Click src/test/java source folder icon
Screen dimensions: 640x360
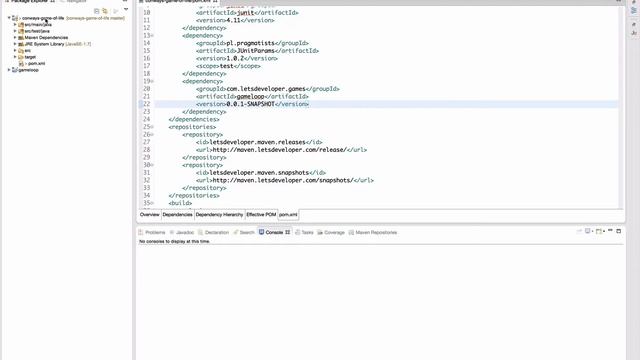pos(21,31)
